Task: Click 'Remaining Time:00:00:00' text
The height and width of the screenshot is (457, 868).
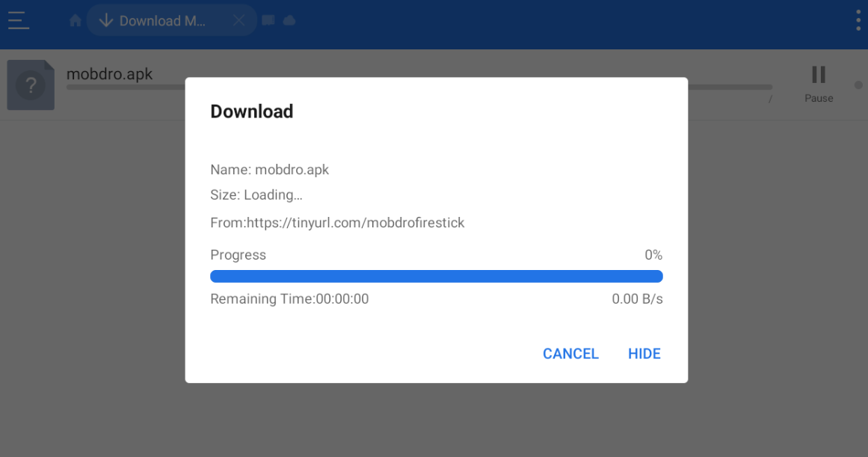Action: [289, 298]
